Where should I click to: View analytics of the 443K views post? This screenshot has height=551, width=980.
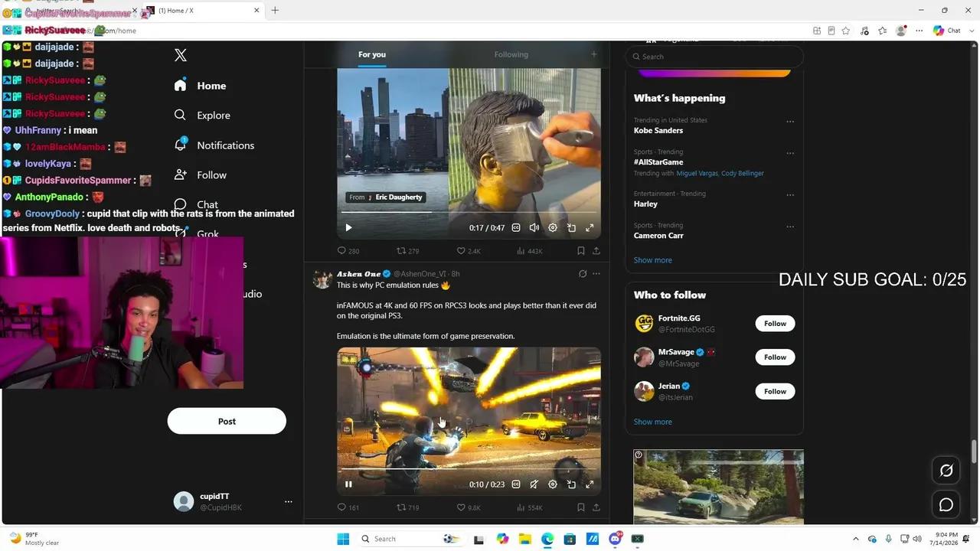[x=529, y=251]
